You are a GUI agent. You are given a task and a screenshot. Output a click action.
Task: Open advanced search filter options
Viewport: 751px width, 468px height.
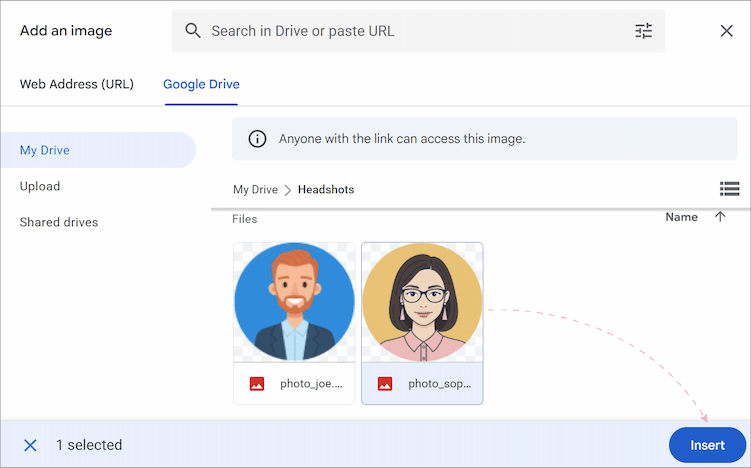pos(643,31)
